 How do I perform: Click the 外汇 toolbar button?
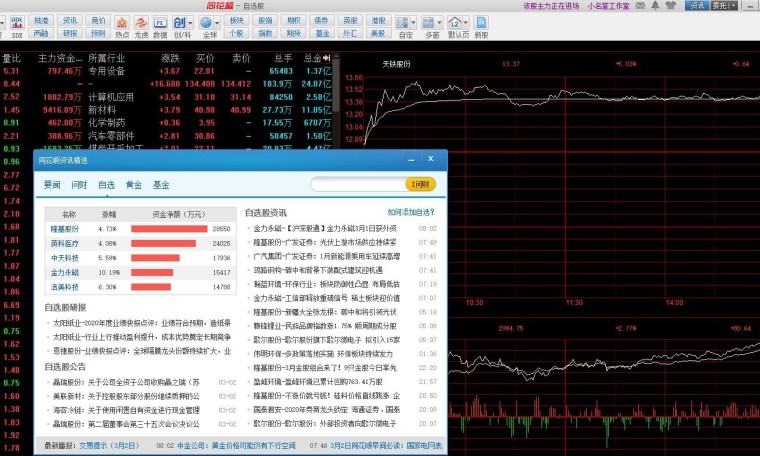[x=350, y=33]
